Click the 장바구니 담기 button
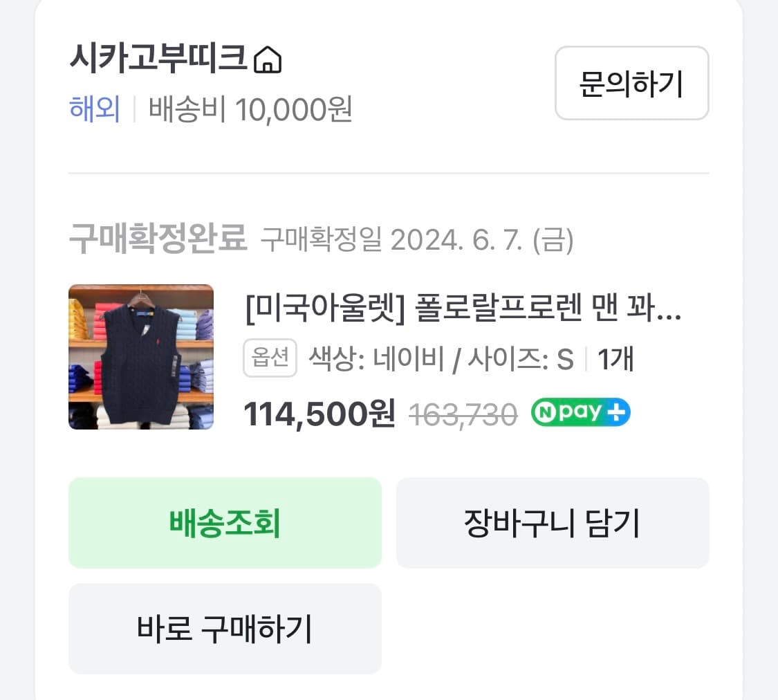 tap(552, 523)
